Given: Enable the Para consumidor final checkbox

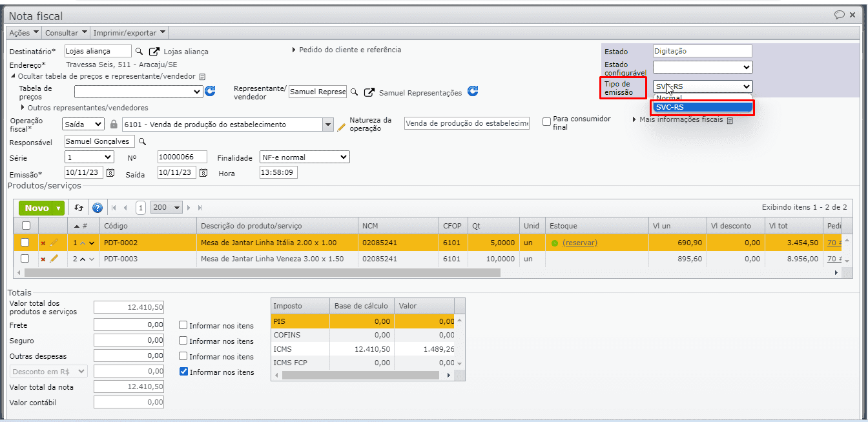Looking at the screenshot, I should point(547,121).
